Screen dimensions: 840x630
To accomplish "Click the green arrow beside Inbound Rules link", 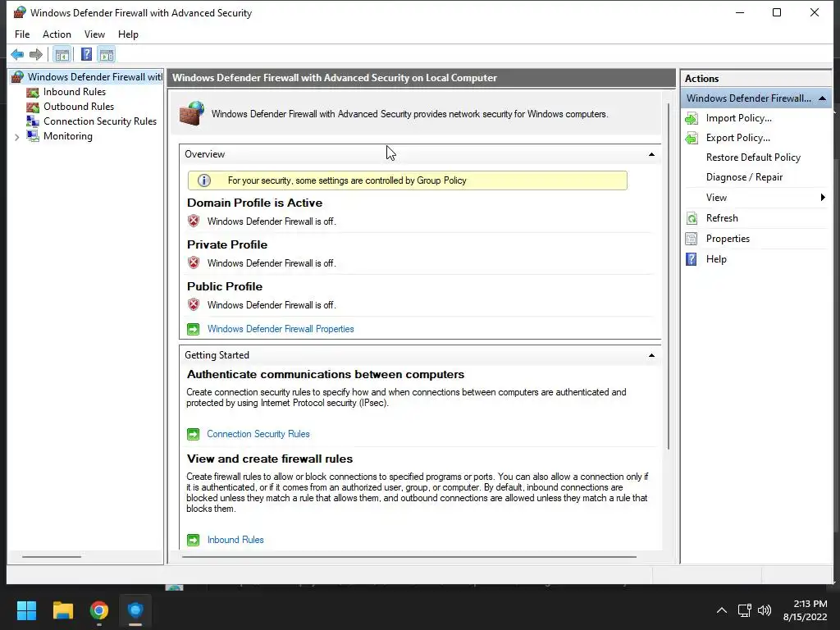I will coord(194,540).
